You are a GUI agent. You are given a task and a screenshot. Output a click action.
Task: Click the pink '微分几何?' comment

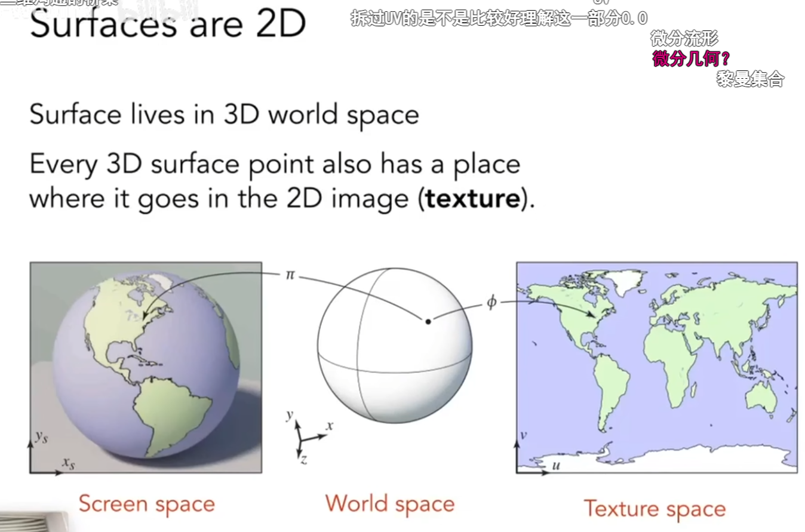691,59
